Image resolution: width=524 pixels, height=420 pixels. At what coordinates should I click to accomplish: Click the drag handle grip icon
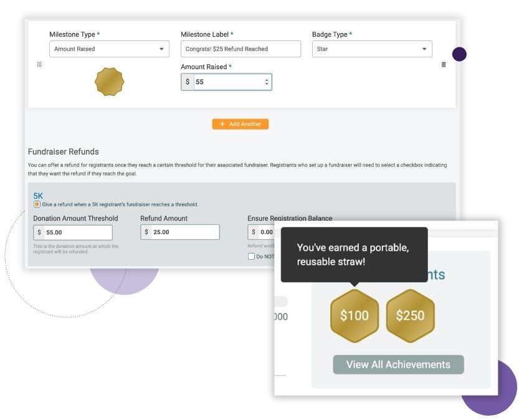pos(39,64)
